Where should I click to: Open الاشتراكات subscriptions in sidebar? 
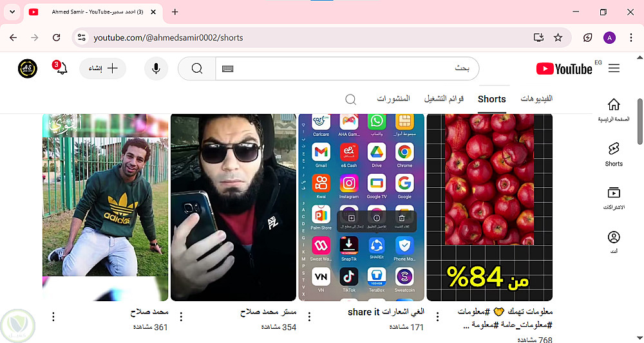614,198
